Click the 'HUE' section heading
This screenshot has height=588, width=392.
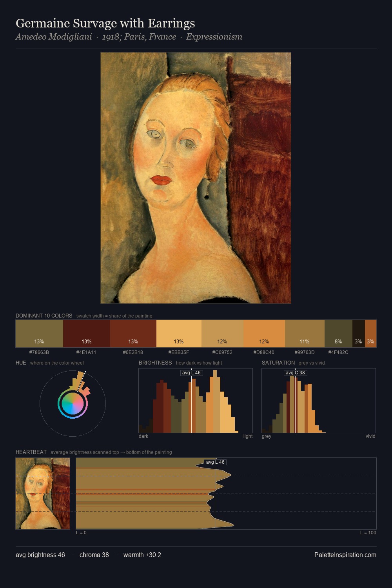click(21, 363)
